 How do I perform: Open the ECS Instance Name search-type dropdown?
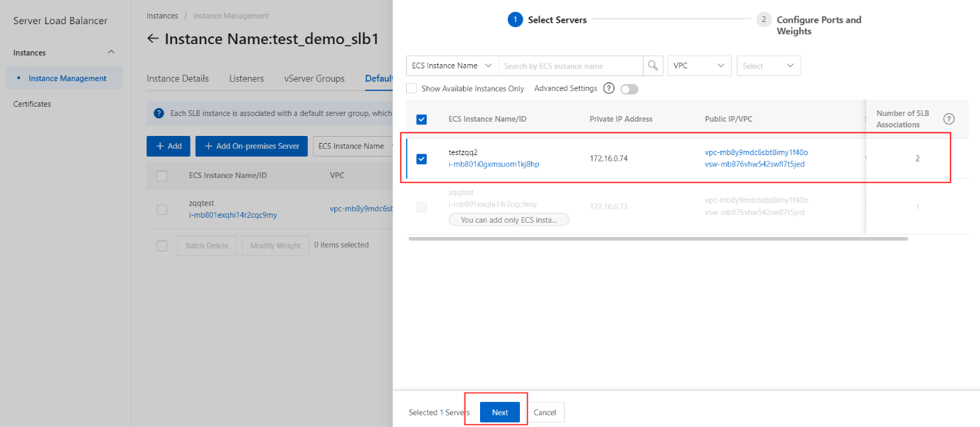point(452,65)
